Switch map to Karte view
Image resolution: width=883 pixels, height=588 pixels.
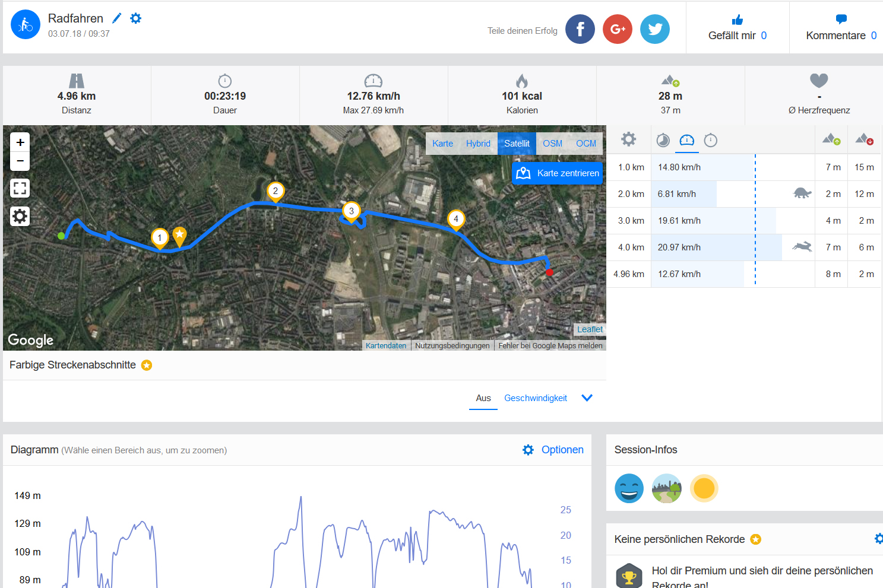point(442,144)
